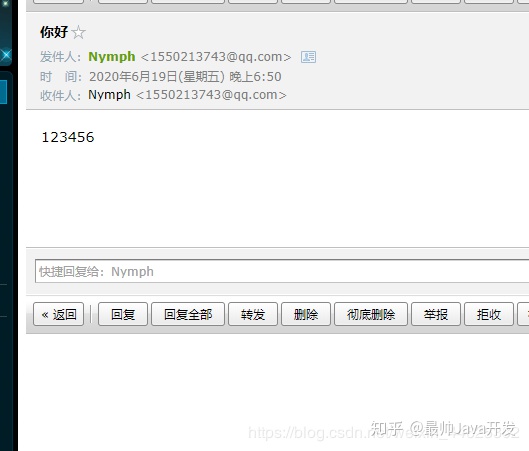This screenshot has width=529, height=451.
Task: Star the 你好 email
Action: [79, 33]
